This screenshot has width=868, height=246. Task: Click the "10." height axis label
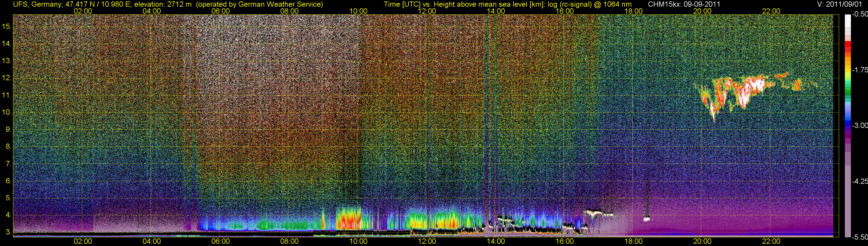7,112
